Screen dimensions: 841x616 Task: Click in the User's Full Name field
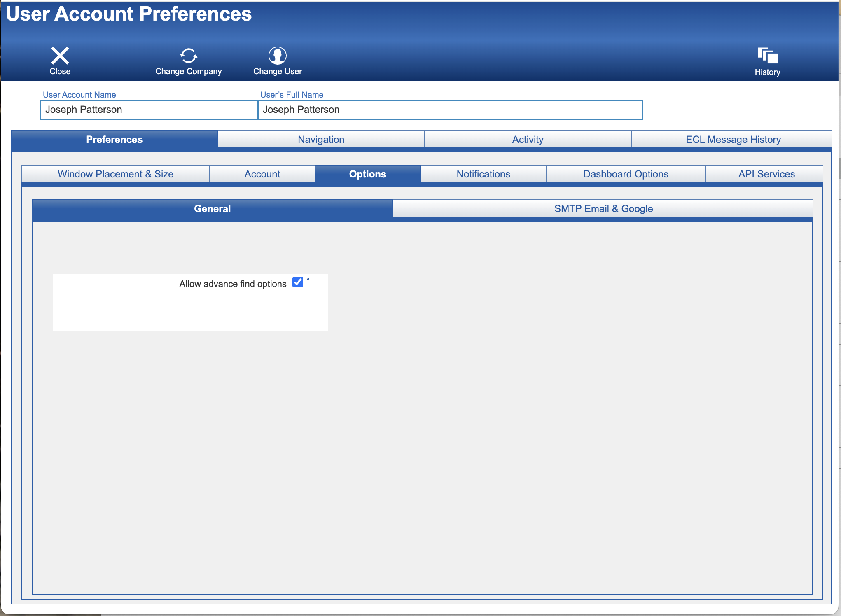pyautogui.click(x=450, y=110)
